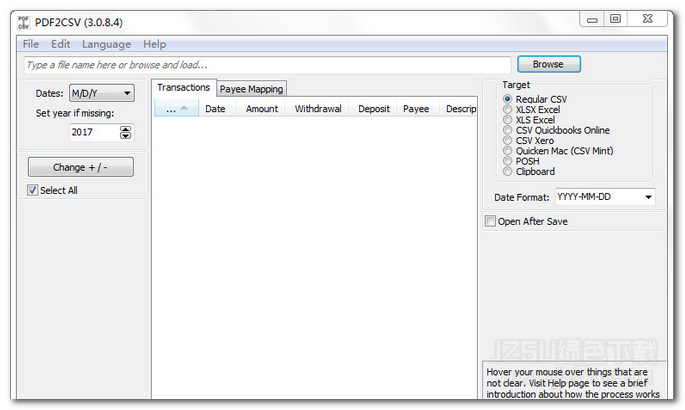Screen dimensions: 685x410
Task: Maximize the PDF2CSV window
Action: (x=616, y=19)
